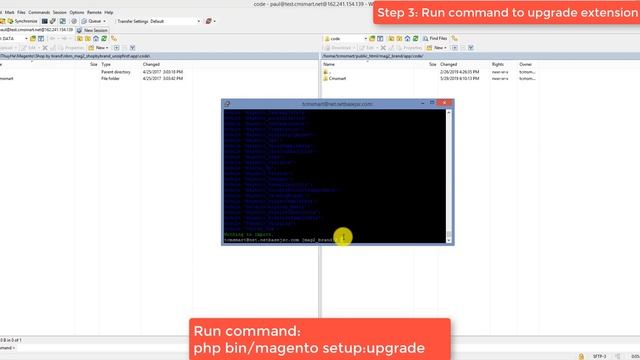Go to remote home directory icon
The height and width of the screenshot is (360, 640).
click(x=407, y=38)
